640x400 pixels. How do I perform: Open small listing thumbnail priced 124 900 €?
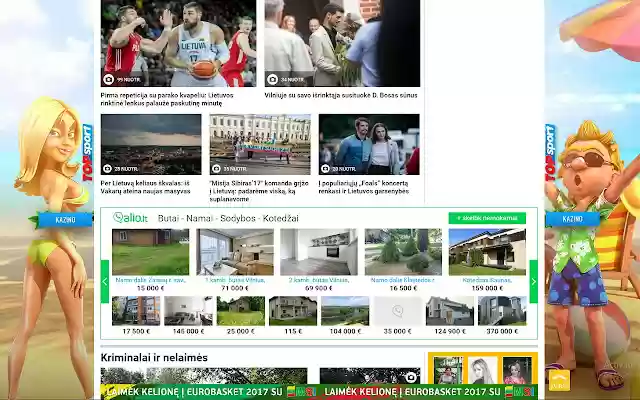(450, 311)
